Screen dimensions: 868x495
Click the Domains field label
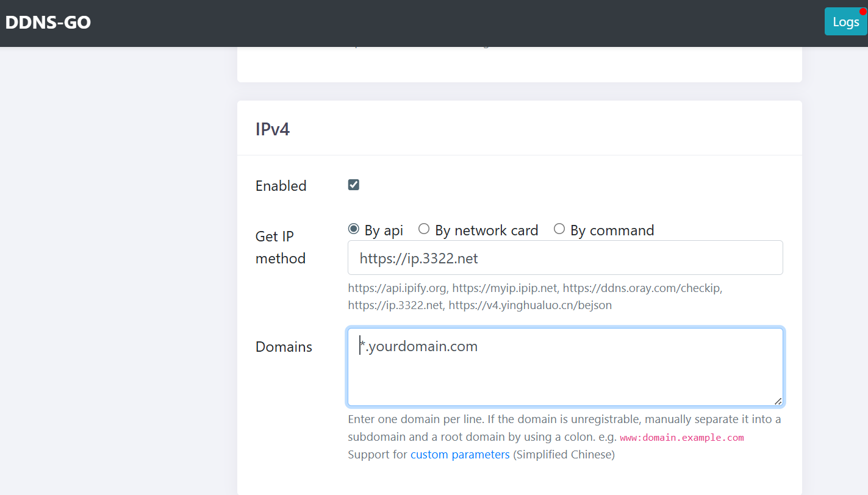[x=284, y=347]
